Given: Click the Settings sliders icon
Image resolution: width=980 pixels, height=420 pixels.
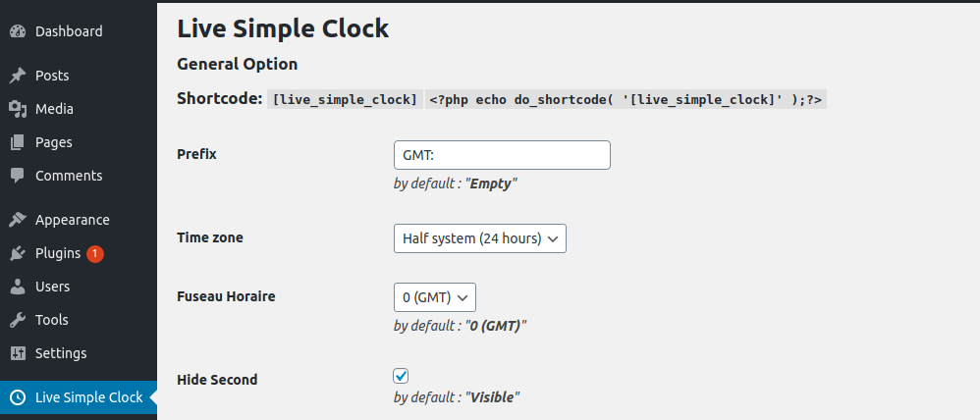Looking at the screenshot, I should 18,353.
